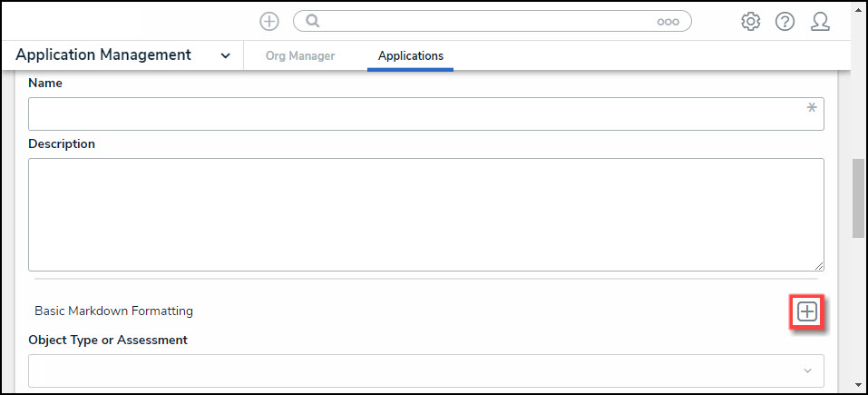Click the Description box resize handle
868x395 pixels.
819,265
